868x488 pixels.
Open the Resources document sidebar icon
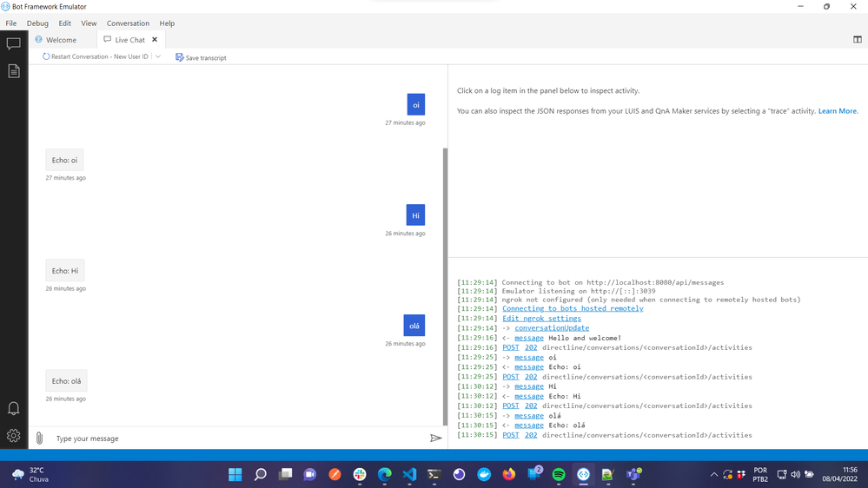pyautogui.click(x=13, y=71)
